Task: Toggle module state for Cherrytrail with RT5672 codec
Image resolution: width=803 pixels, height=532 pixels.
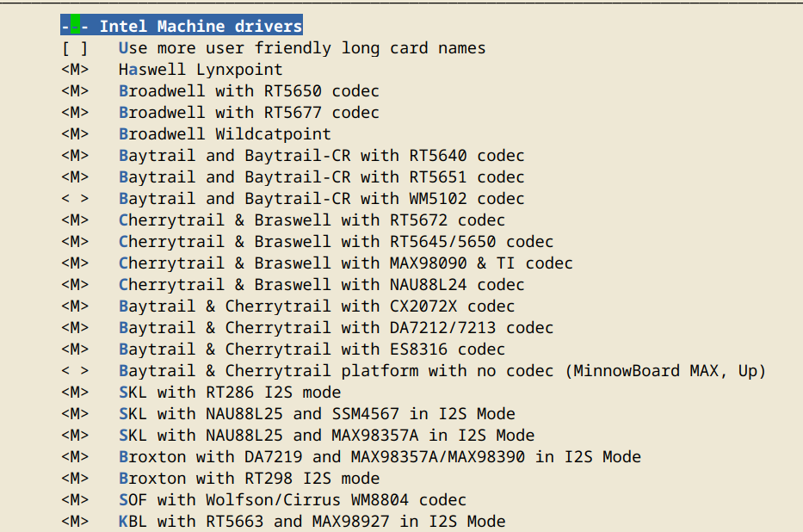Action: (x=75, y=220)
